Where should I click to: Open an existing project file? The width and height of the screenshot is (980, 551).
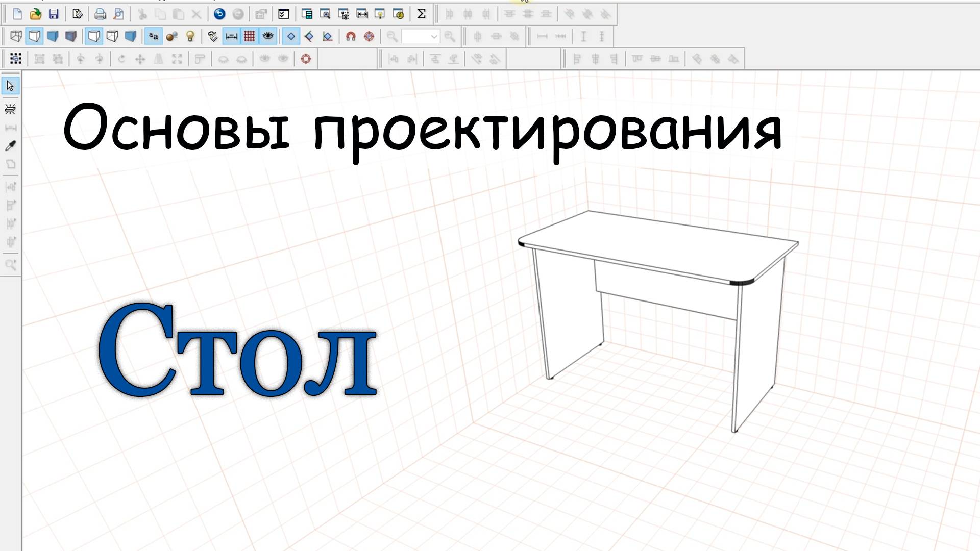35,14
